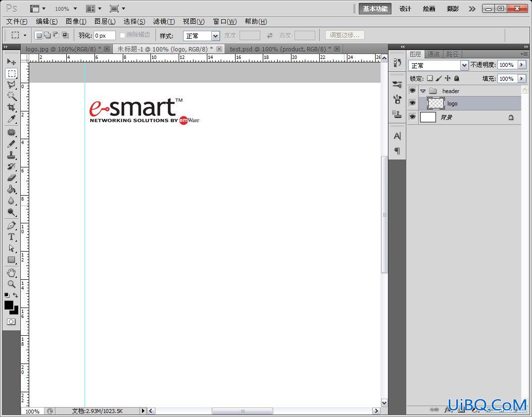Toggle visibility of header group

click(412, 91)
